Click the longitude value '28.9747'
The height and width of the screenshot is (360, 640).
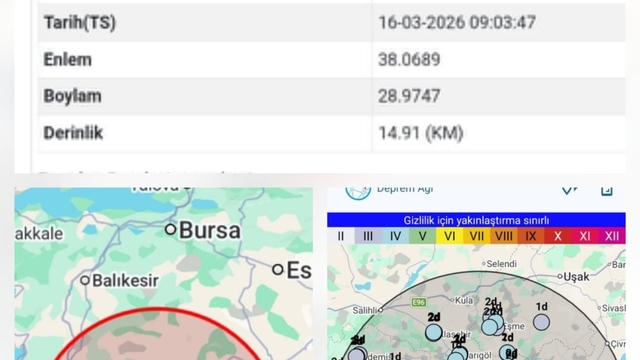click(409, 96)
